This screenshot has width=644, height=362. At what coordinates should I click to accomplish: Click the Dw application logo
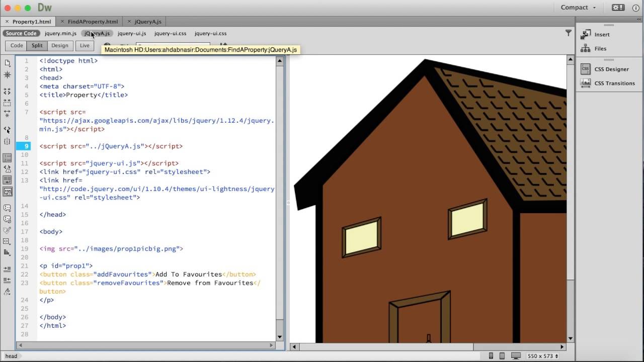[45, 8]
